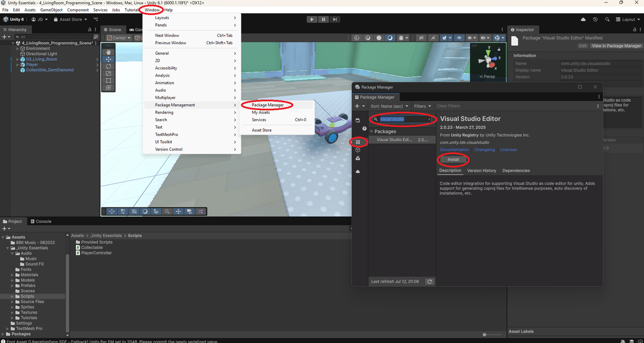Image resolution: width=644 pixels, height=343 pixels.
Task: Open the Licenses link
Action: 508,150
